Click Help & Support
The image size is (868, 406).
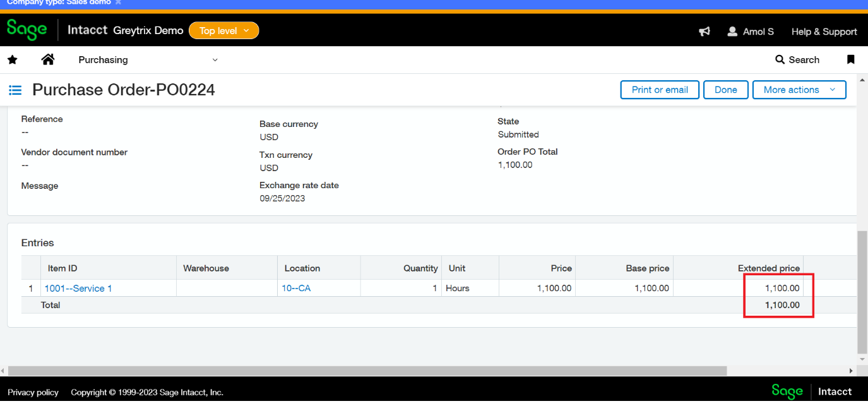[824, 32]
